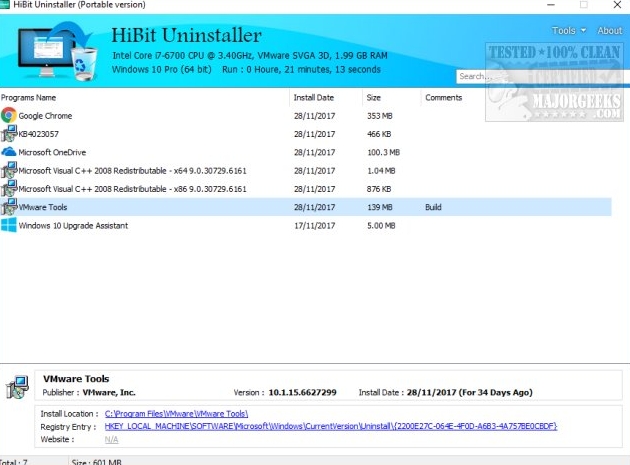The width and height of the screenshot is (630, 465).
Task: Sort list by Install Date column
Action: pyautogui.click(x=314, y=98)
